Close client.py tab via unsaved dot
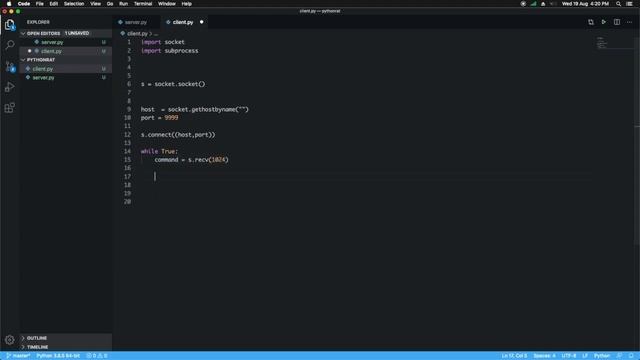Screen dimensions: 640x360 202,22
